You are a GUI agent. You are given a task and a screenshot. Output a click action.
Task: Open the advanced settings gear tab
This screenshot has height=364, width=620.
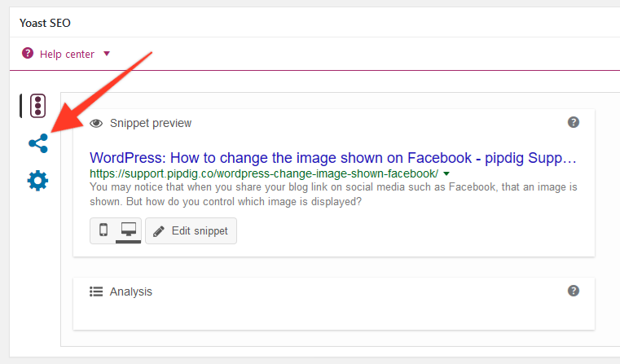tap(38, 181)
